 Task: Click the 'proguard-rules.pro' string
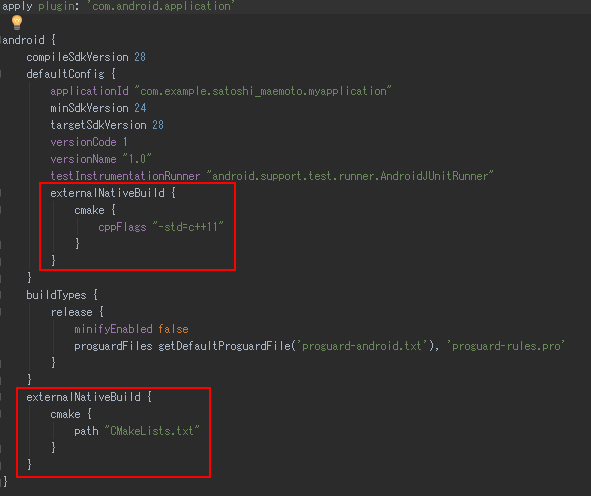tap(506, 346)
